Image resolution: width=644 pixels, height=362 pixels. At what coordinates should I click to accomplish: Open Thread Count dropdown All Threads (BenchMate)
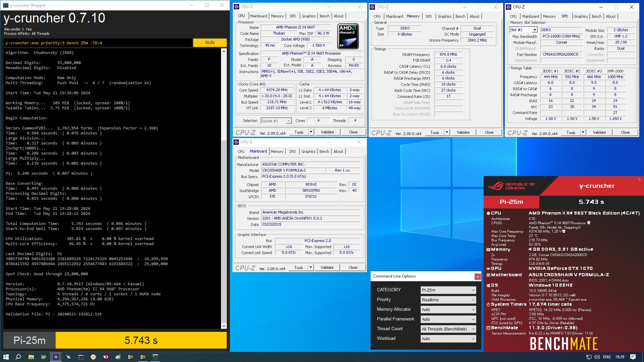448,329
